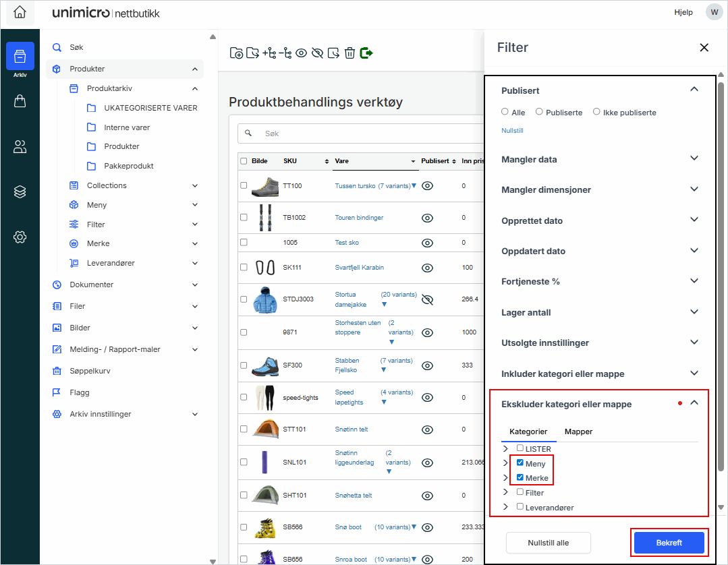Click the Tussen tursko boot thumbnail
This screenshot has height=565, width=728.
coord(265,187)
